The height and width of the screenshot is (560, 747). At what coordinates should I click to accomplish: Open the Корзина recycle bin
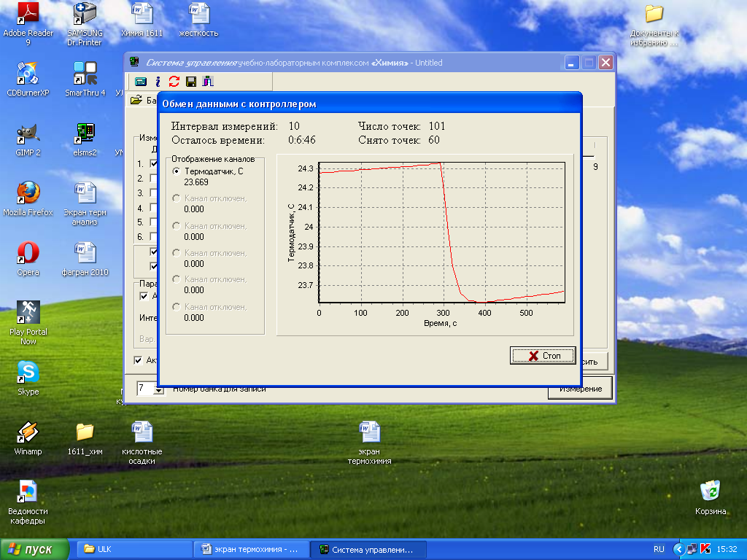(711, 497)
